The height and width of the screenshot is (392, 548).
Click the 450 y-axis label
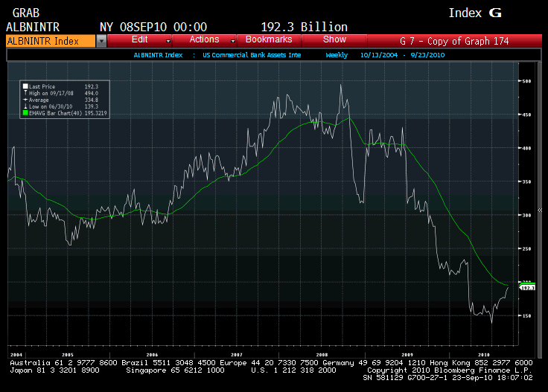pos(526,115)
